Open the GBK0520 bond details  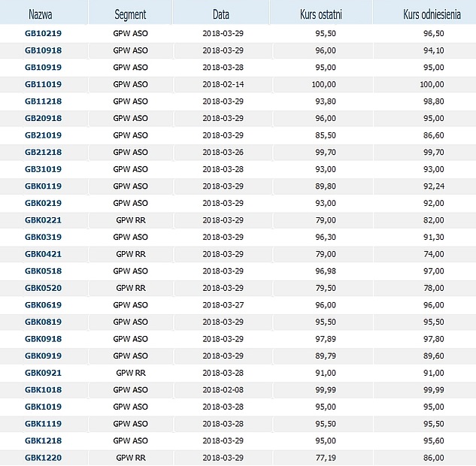43,288
